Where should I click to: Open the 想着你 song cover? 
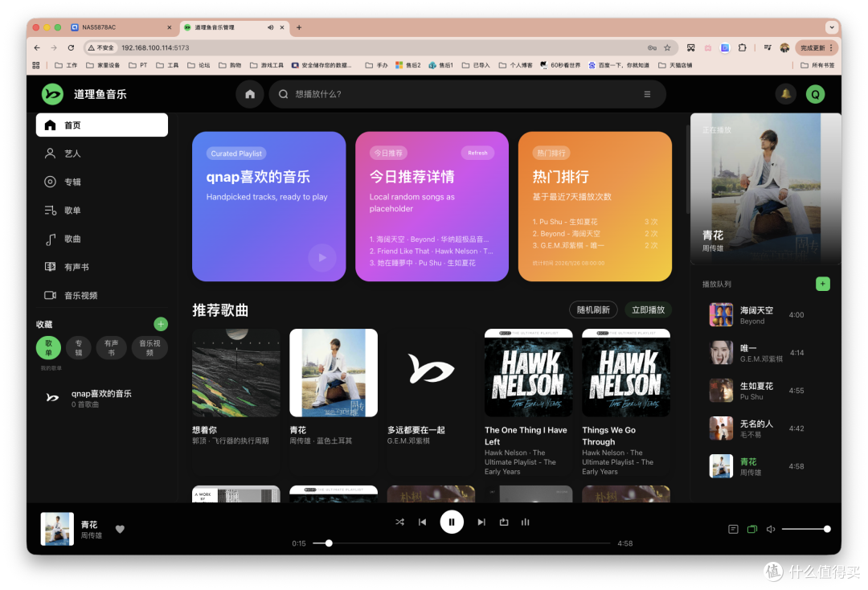[x=235, y=373]
